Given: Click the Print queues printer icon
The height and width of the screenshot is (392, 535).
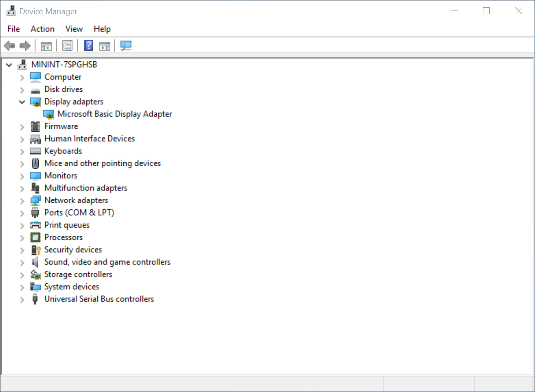Looking at the screenshot, I should [x=36, y=225].
